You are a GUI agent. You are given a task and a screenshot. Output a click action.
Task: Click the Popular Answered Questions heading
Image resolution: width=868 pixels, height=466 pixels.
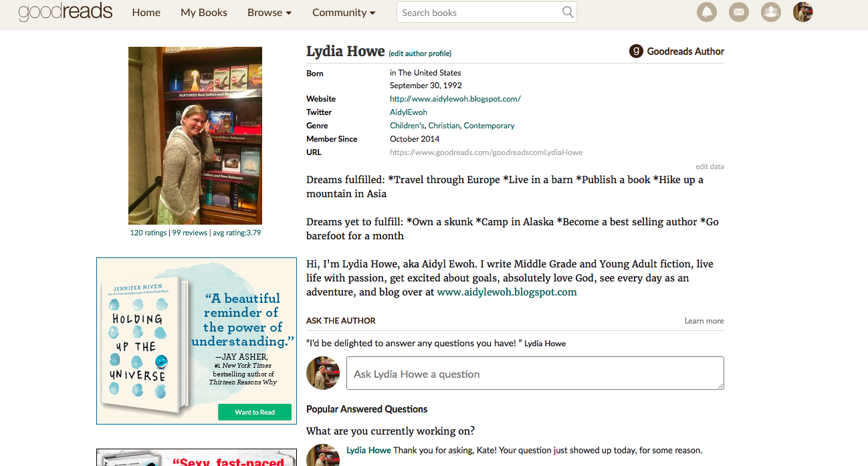coord(366,409)
